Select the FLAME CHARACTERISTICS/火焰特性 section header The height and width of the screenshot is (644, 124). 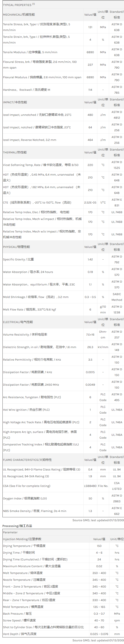click(27, 460)
